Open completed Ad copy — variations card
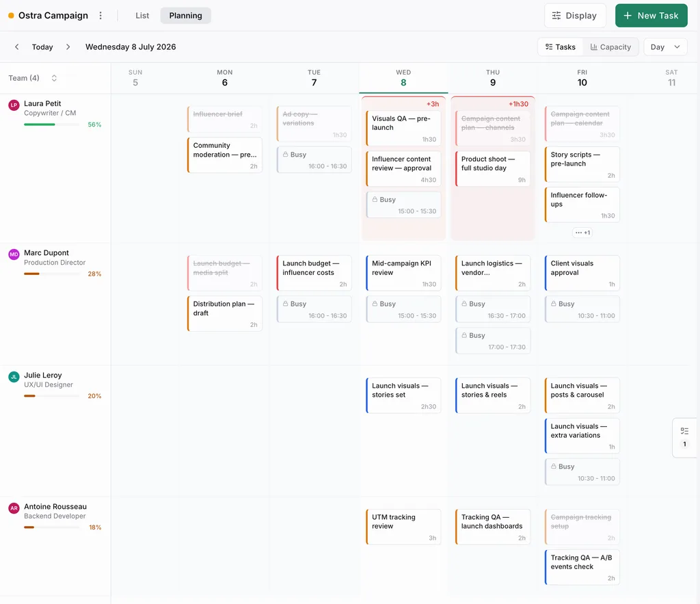 [314, 124]
